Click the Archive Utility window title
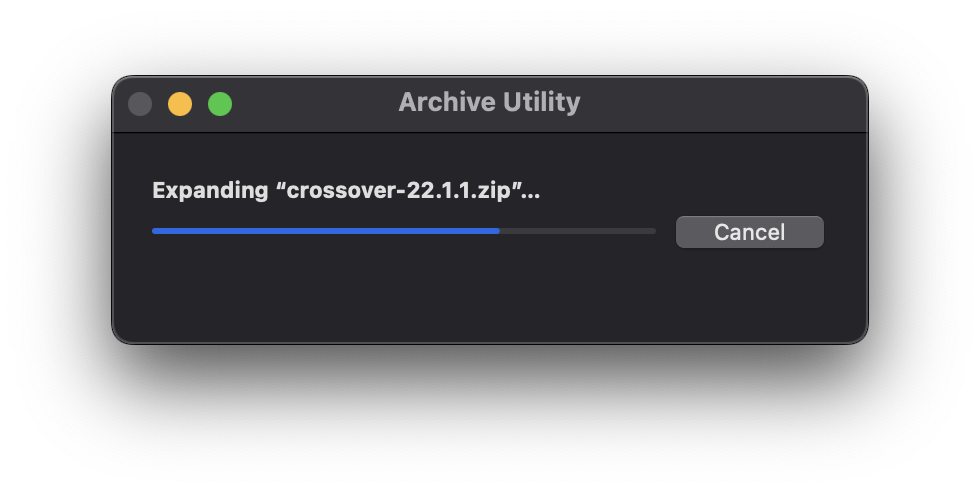Screen dimensions: 980x492 489,102
